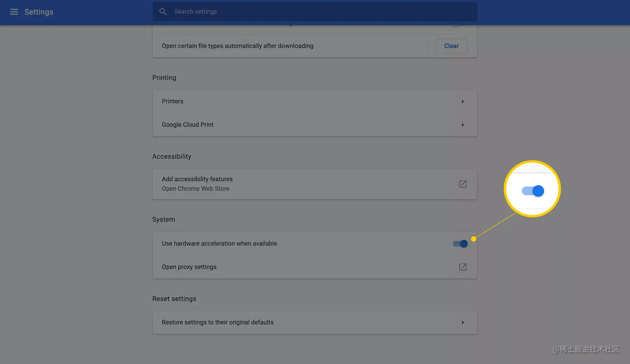This screenshot has width=630, height=364.
Task: Click the proxy settings external-link icon
Action: pos(462,267)
